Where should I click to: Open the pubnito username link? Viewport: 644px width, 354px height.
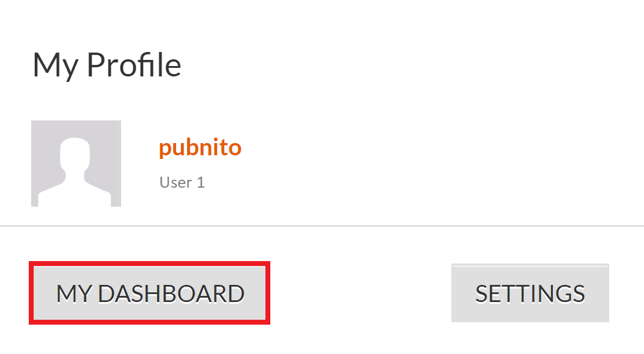tap(200, 147)
